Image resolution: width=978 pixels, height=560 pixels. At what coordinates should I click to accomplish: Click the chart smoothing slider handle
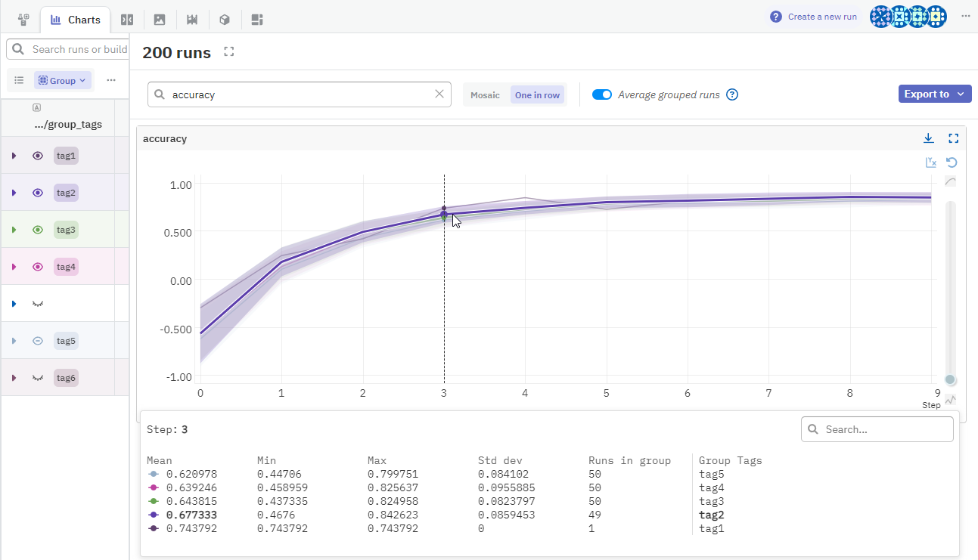(x=951, y=379)
